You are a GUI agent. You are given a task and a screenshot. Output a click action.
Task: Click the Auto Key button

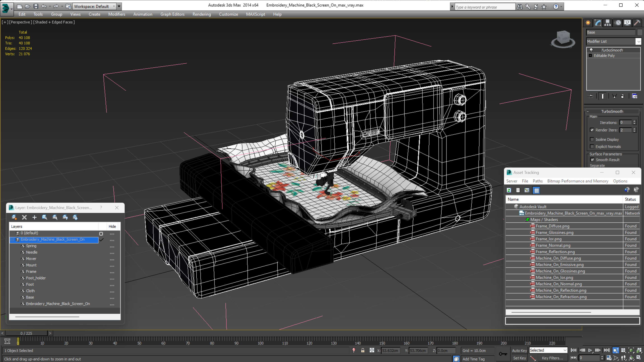pos(519,350)
